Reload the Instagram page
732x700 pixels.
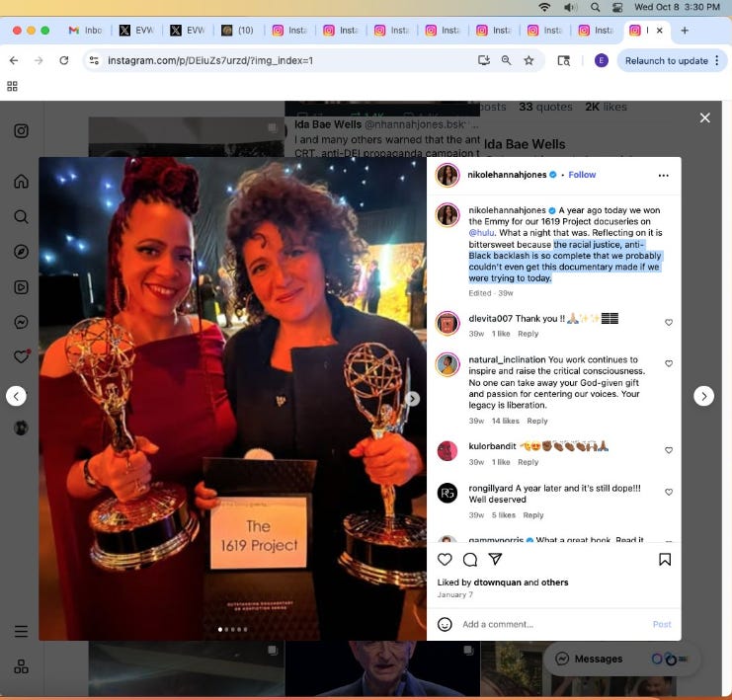tap(64, 60)
